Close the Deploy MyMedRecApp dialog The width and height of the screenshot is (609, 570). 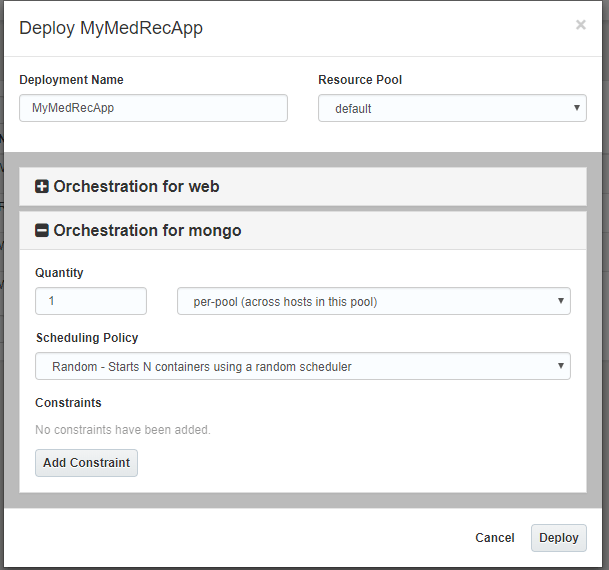(x=580, y=25)
